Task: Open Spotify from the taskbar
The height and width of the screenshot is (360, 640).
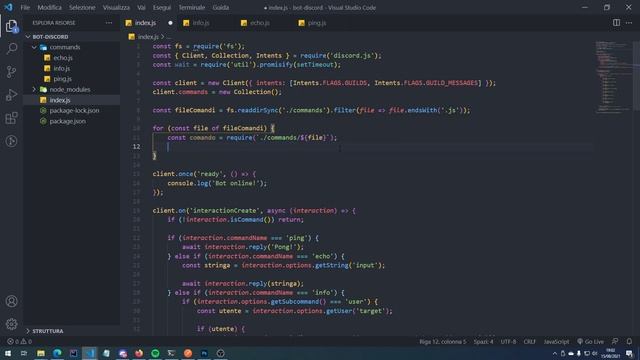Action: pyautogui.click(x=155, y=353)
